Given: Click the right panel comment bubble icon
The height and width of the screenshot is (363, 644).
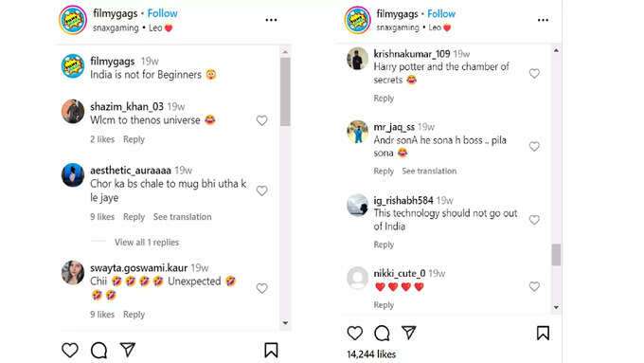Looking at the screenshot, I should pos(382,333).
